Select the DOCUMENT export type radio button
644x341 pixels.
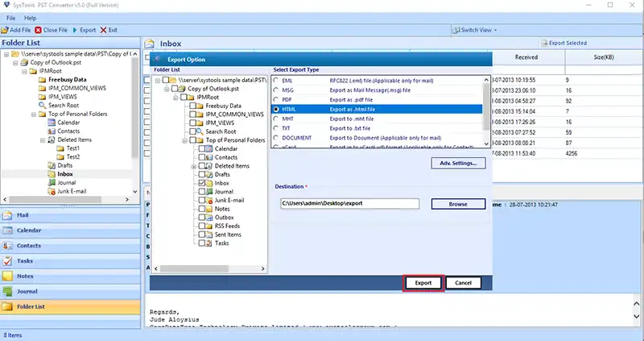pyautogui.click(x=276, y=138)
